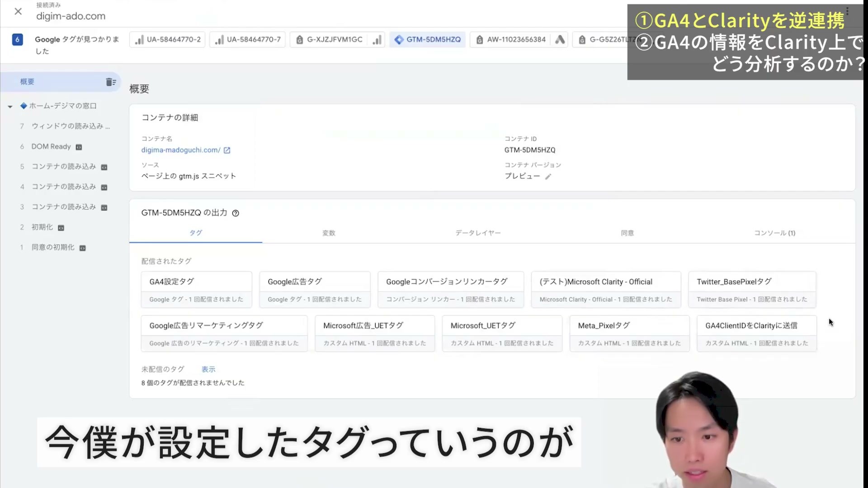Show unfired tags via 表示 link
The height and width of the screenshot is (488, 868).
coord(208,369)
